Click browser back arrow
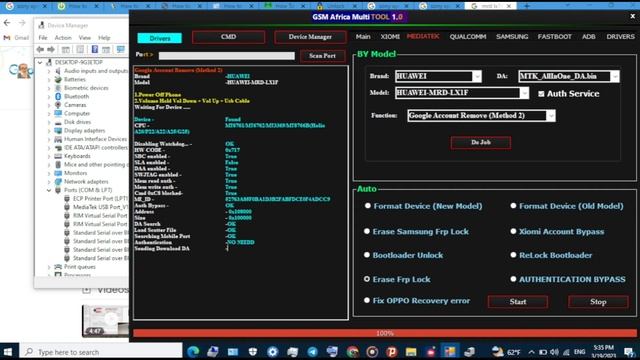This screenshot has height=360, width=640. pyautogui.click(x=7, y=23)
